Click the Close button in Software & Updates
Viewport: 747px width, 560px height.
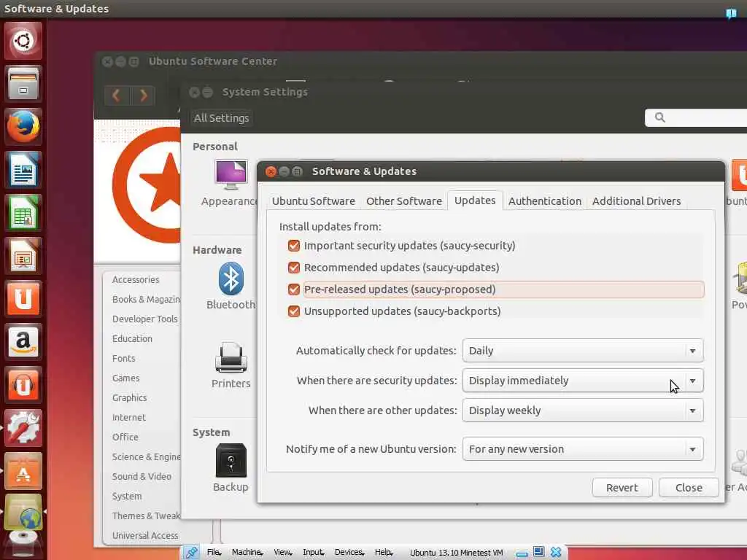pos(689,488)
